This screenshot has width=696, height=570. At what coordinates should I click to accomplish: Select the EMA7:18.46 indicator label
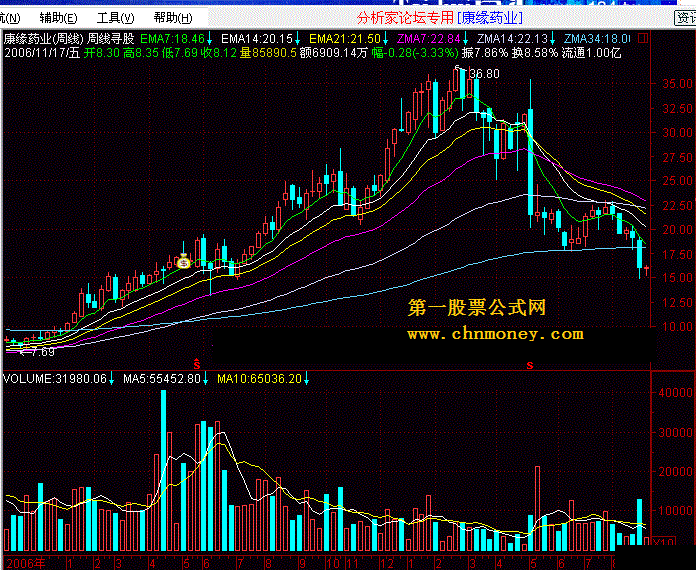tap(172, 39)
